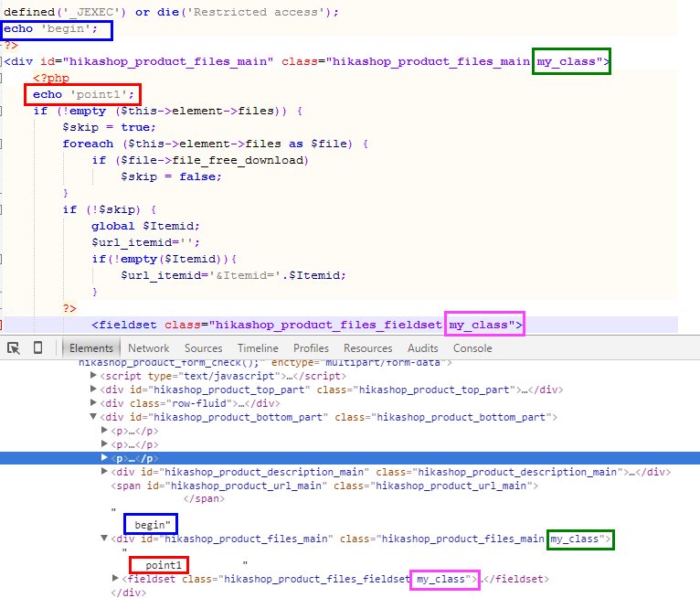Screen dimensions: 700x598
Task: Click the fieldset class line in editor
Action: click(x=307, y=325)
